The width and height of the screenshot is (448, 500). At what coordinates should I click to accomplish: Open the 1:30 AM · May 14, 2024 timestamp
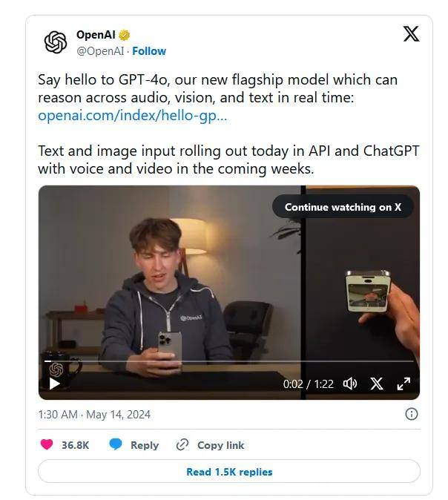tap(94, 415)
